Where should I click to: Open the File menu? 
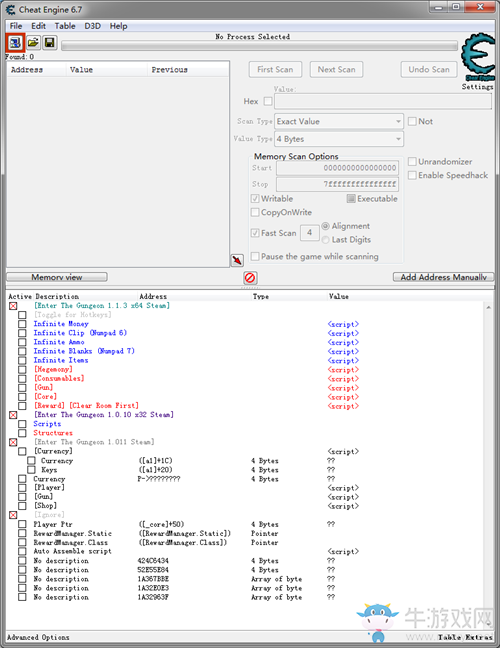16,26
